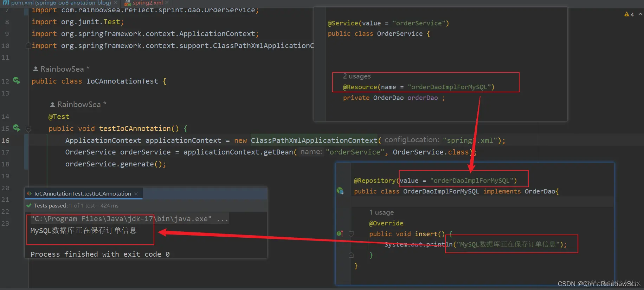
Task: Collapse the testIoCAnnotation method fold marker
Action: [x=28, y=128]
